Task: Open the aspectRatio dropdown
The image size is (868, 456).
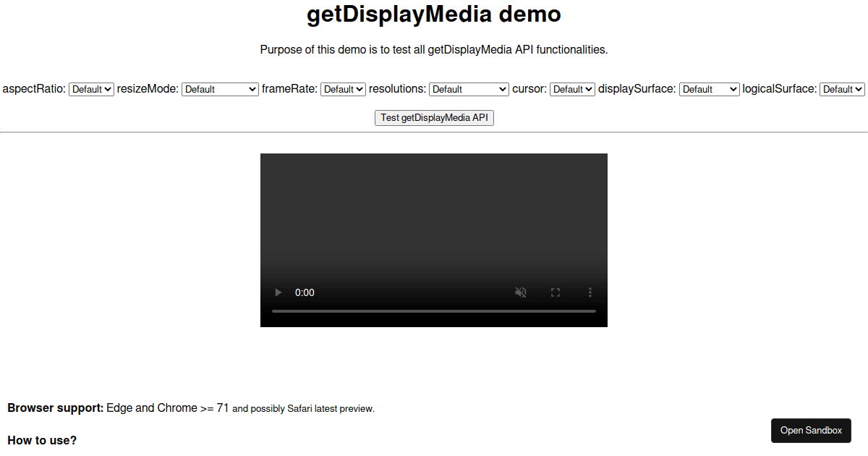Action: (91, 89)
